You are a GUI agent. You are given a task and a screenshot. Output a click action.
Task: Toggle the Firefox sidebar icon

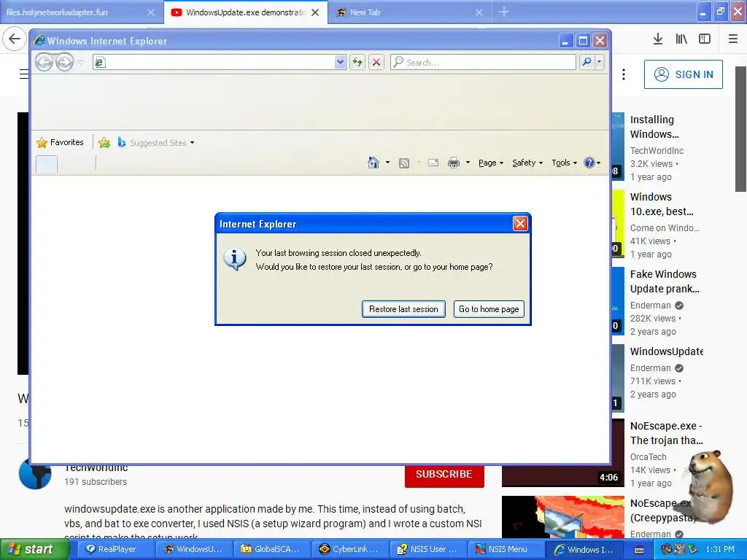(x=705, y=39)
